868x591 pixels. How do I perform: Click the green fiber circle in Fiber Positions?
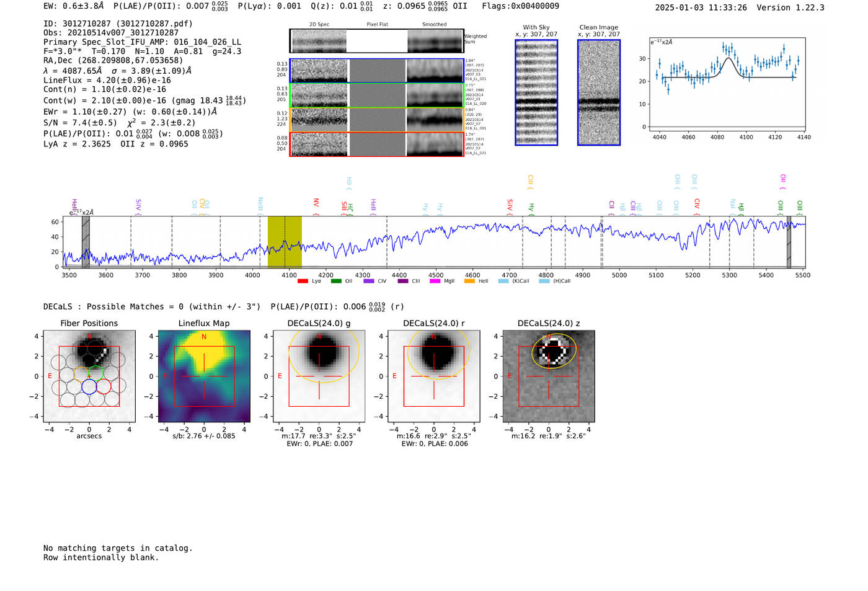point(96,373)
